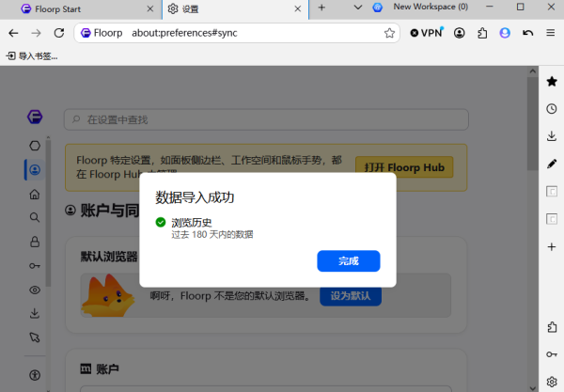564x392 pixels.
Task: Select the mouse cursor settings category
Action: click(x=35, y=337)
